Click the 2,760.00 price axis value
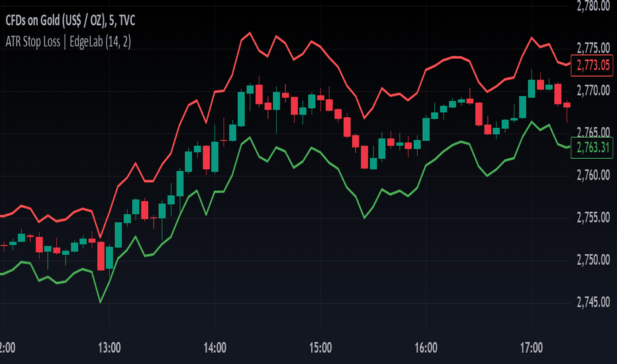 point(593,175)
